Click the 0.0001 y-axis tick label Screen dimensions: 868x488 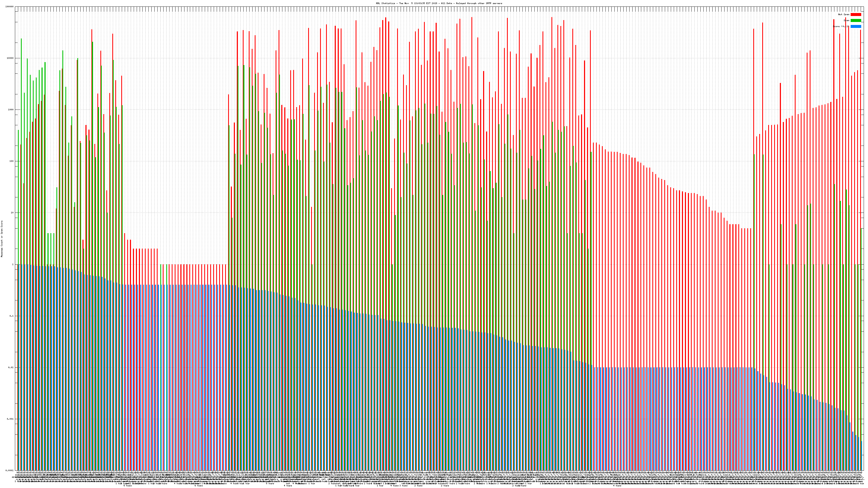pos(10,470)
